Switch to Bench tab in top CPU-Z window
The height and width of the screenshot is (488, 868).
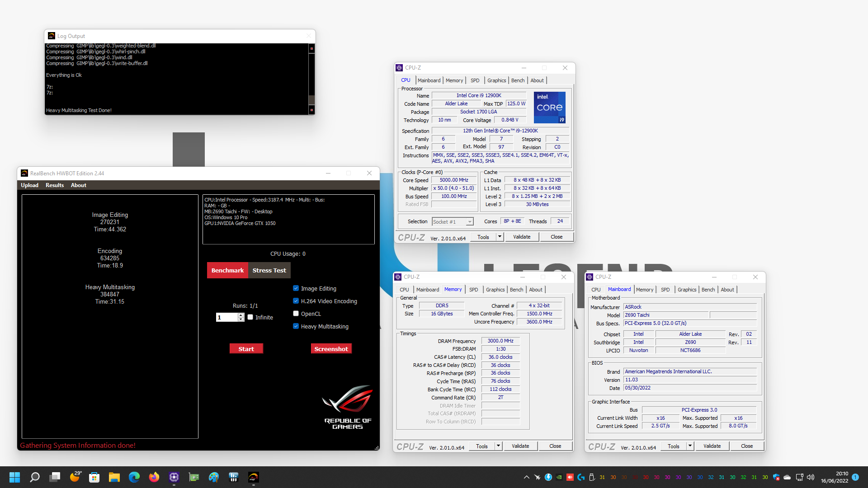click(x=518, y=80)
